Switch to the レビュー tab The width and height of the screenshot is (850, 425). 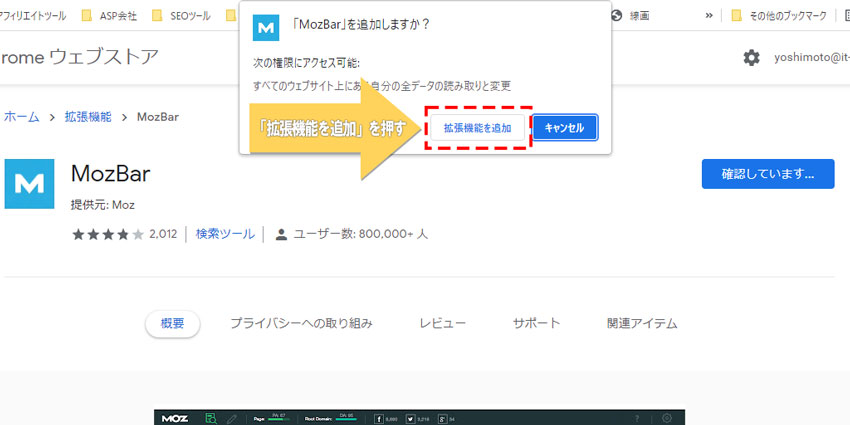(442, 324)
